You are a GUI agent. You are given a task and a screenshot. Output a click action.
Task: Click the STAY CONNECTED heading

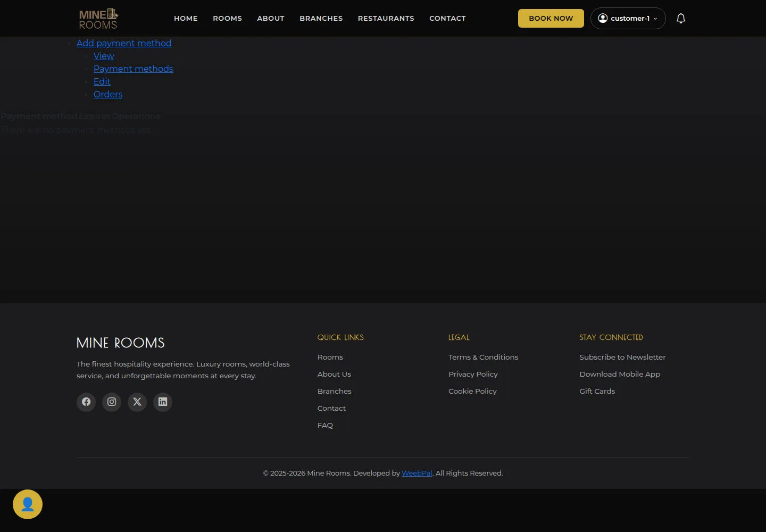tap(611, 337)
